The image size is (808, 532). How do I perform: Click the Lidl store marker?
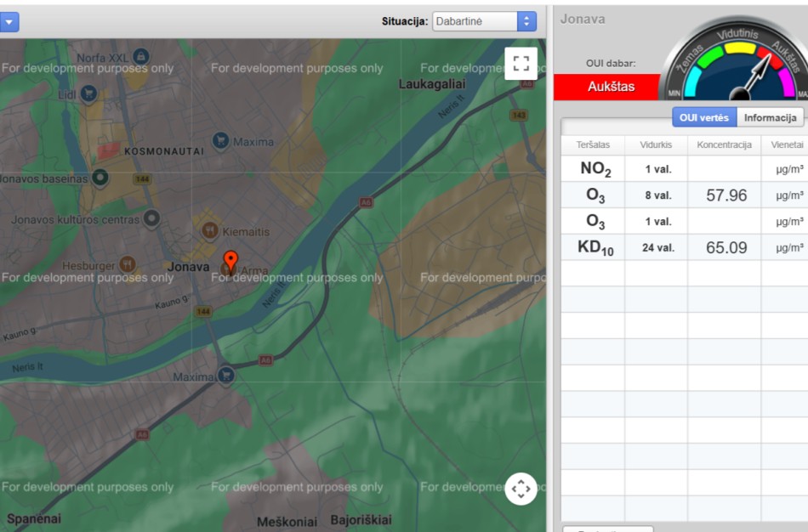[88, 93]
